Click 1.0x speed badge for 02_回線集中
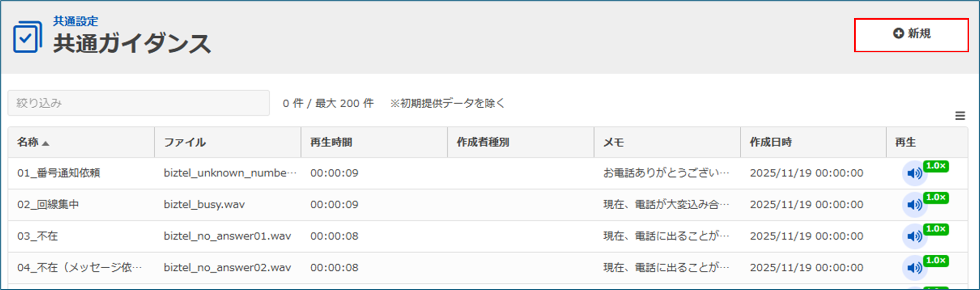This screenshot has height=290, width=980. coord(935,198)
